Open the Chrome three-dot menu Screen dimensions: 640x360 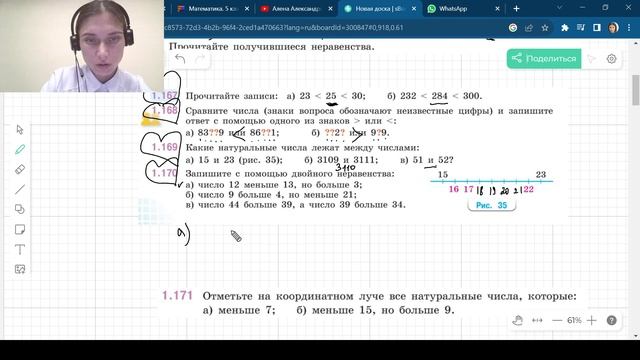(x=629, y=28)
